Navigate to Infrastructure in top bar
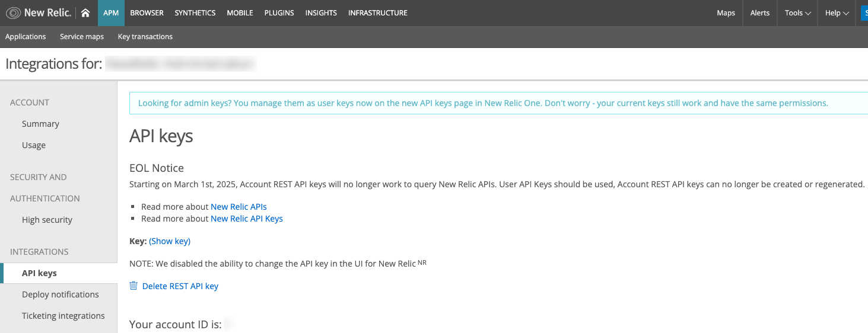 (x=377, y=13)
